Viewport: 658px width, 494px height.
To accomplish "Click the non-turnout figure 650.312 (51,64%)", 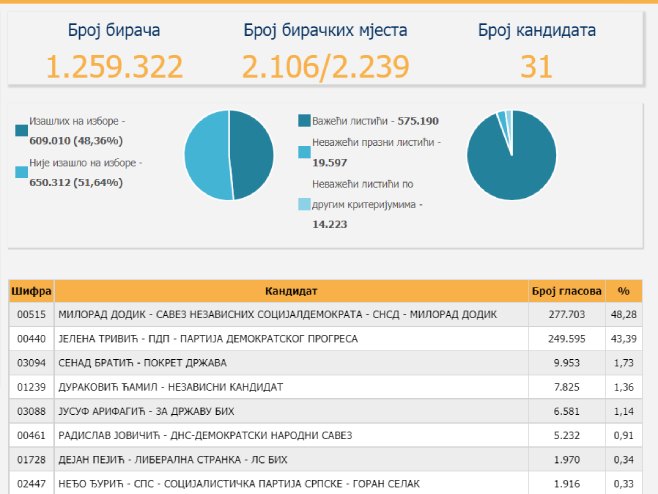I will point(76,183).
